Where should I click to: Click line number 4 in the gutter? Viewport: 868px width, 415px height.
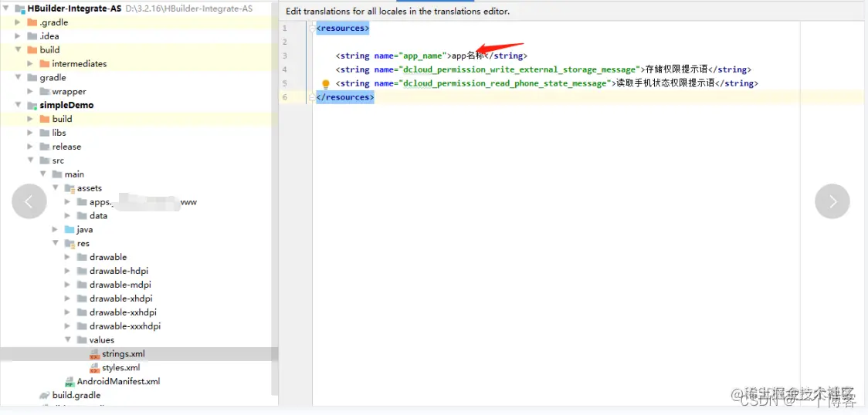click(284, 69)
